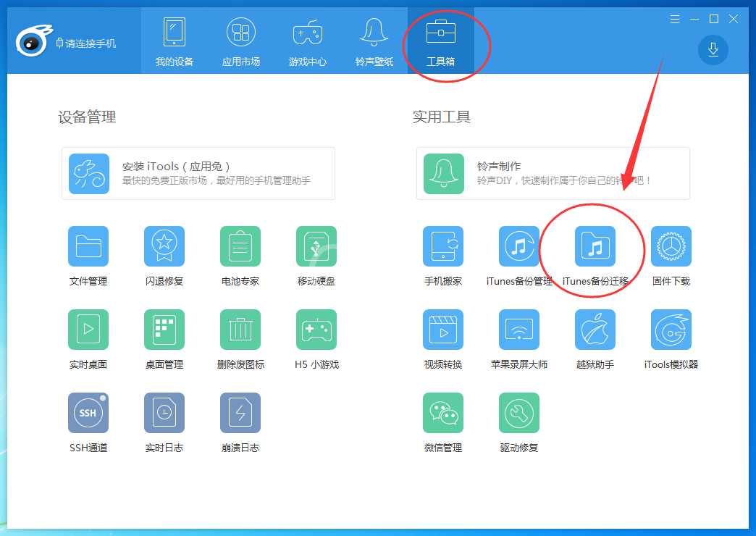Switch to the 我的设备 tab
This screenshot has height=536, width=756.
[x=175, y=41]
